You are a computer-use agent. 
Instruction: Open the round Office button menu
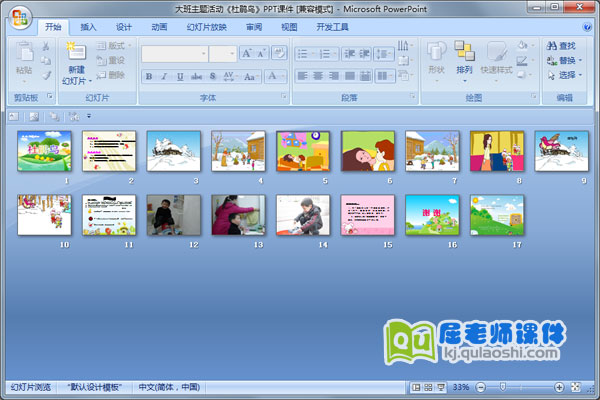click(20, 18)
